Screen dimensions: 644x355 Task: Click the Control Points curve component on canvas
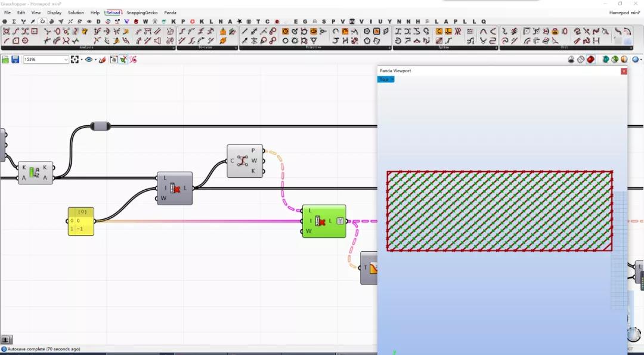[x=245, y=160]
